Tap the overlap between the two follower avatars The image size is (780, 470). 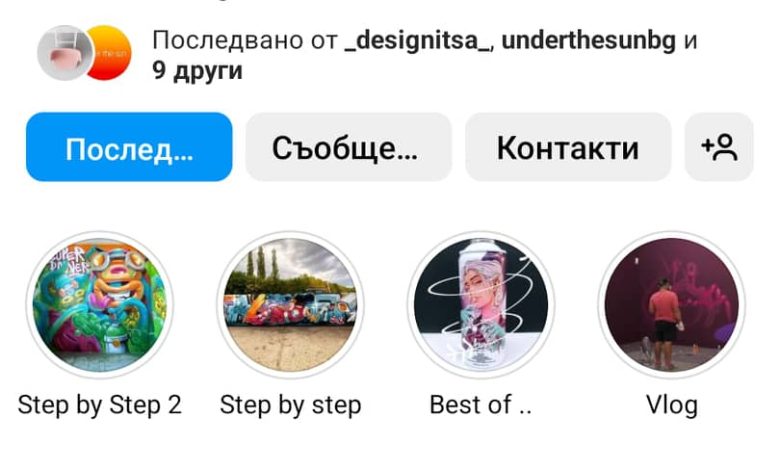coord(90,53)
